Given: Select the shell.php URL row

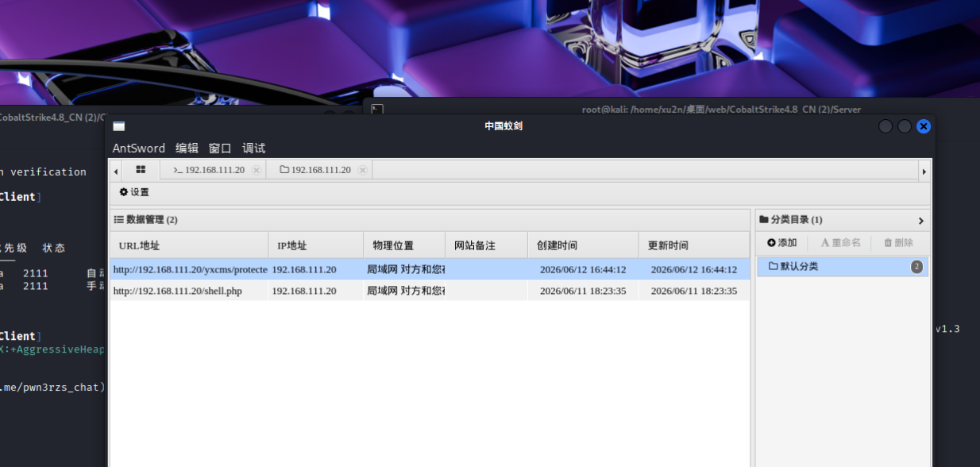Looking at the screenshot, I should pyautogui.click(x=429, y=291).
